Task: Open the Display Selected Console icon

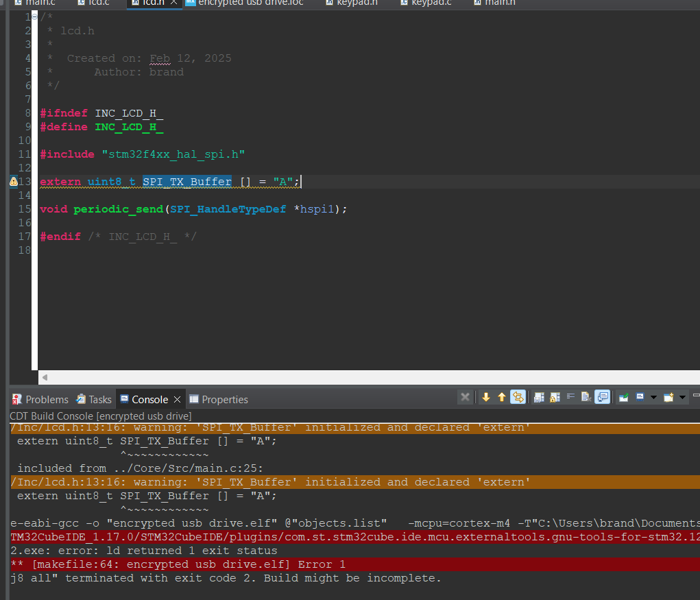Action: [x=639, y=397]
